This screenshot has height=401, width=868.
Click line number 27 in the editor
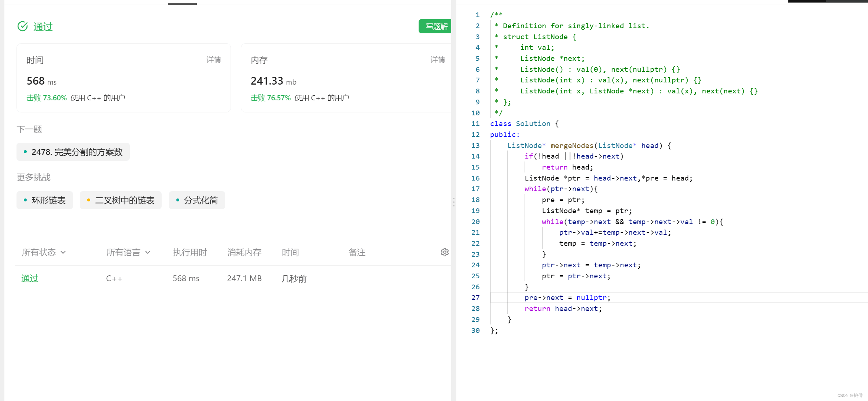tap(475, 298)
